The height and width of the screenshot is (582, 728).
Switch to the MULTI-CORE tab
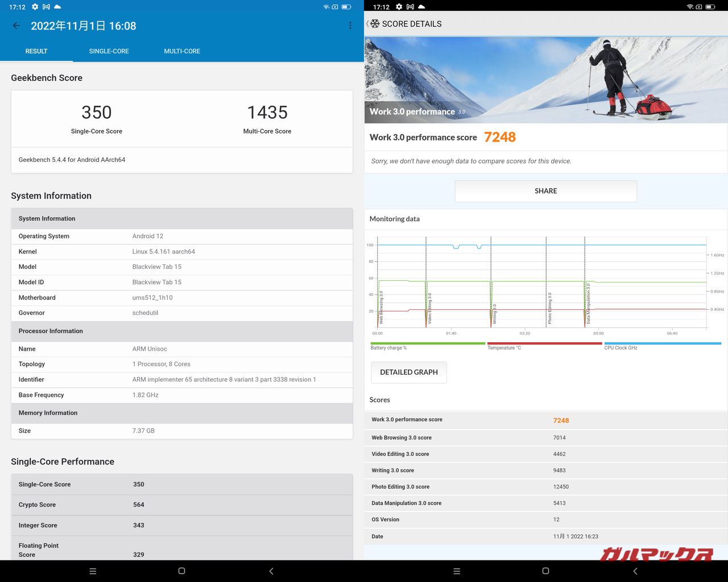(182, 51)
